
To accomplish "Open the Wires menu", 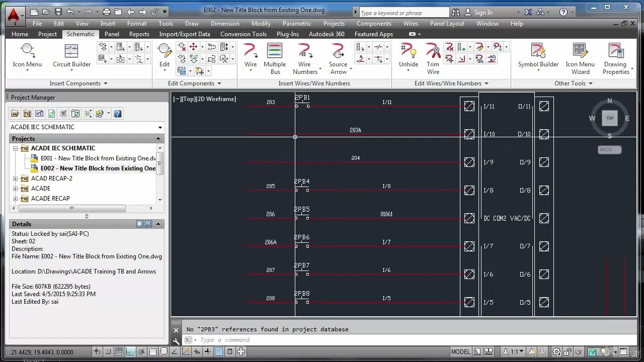I will pos(411,24).
